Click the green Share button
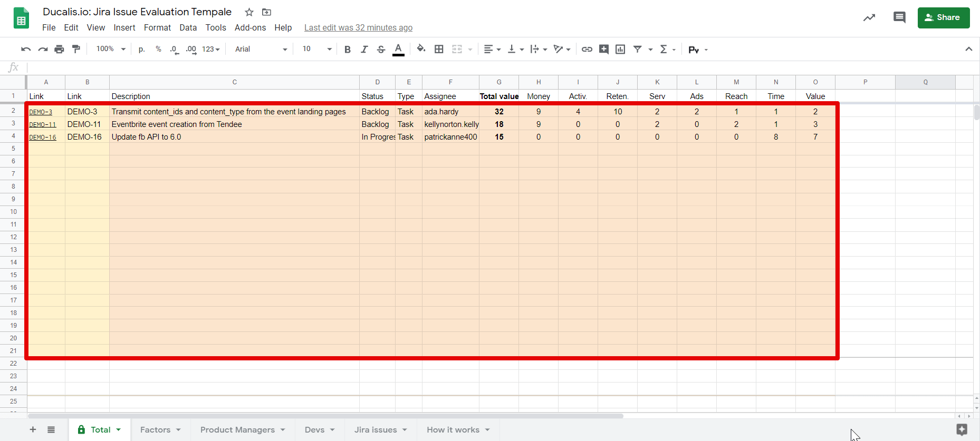Viewport: 980px width, 441px height. pyautogui.click(x=943, y=17)
